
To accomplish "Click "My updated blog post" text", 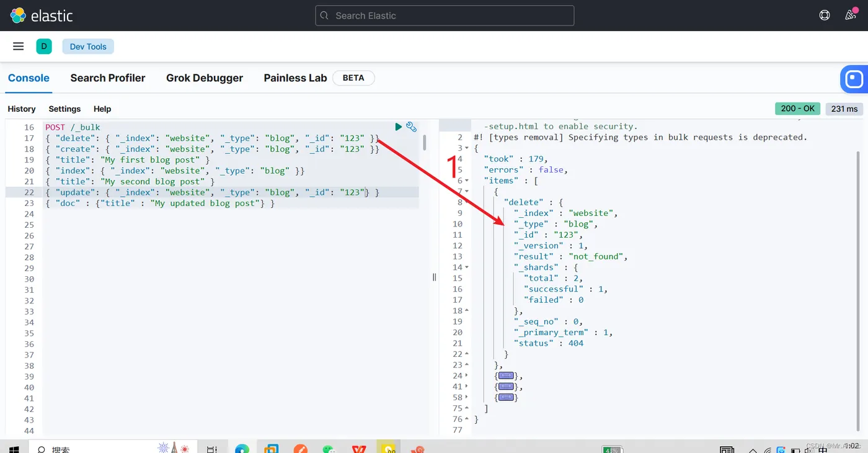I will tap(207, 203).
